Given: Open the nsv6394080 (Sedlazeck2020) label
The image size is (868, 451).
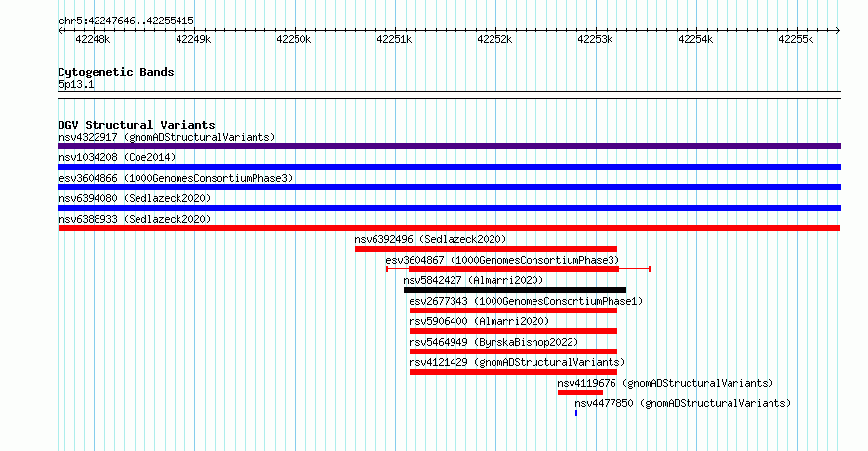Looking at the screenshot, I should click(x=135, y=198).
